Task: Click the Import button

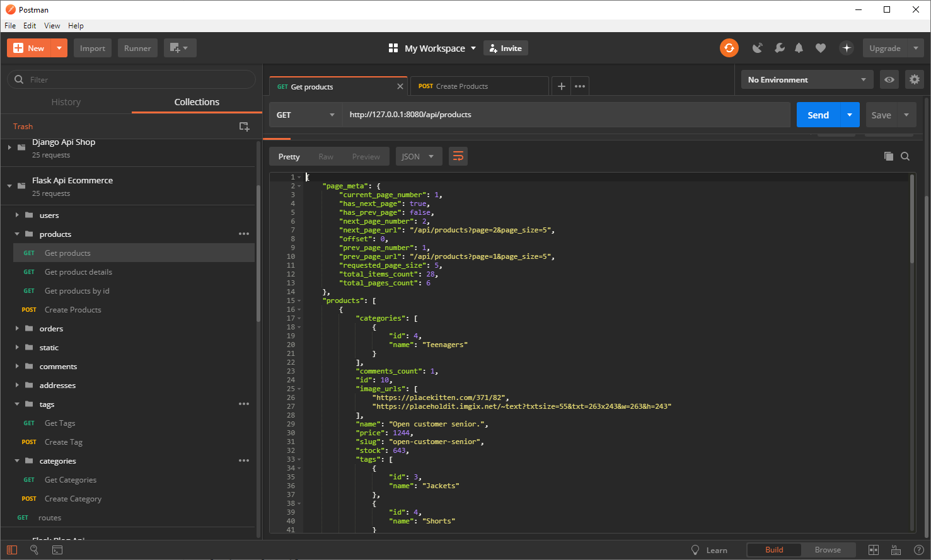Action: pyautogui.click(x=93, y=48)
